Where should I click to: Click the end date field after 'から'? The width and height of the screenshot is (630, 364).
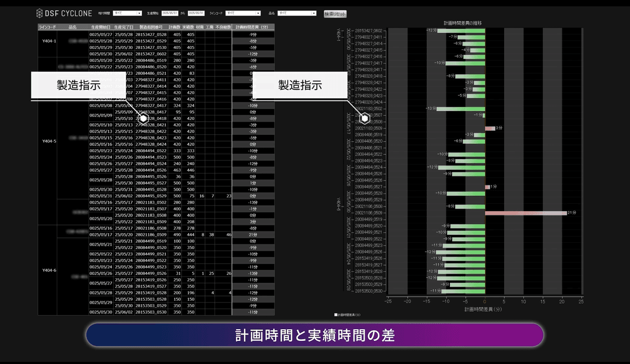(196, 13)
